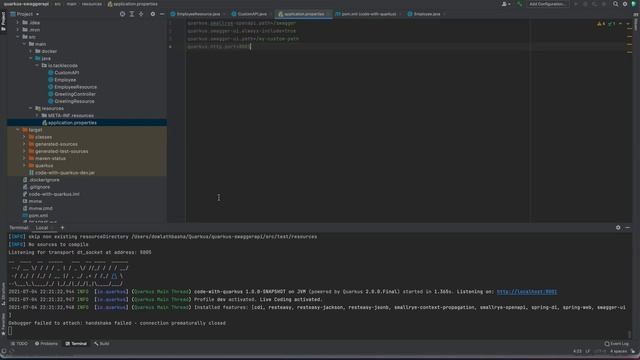The image size is (640, 360).
Task: Open the localhost link in terminal
Action: pyautogui.click(x=527, y=292)
